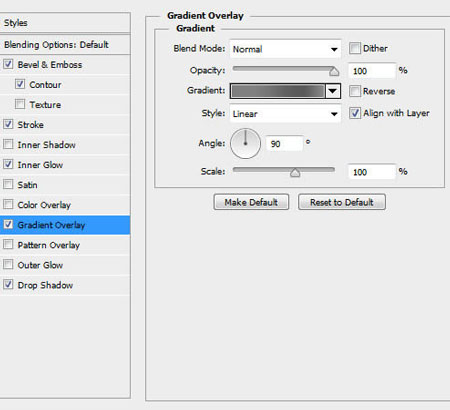This screenshot has height=410, width=450.
Task: Enable the Pattern Overlay checkbox
Action: tap(8, 244)
